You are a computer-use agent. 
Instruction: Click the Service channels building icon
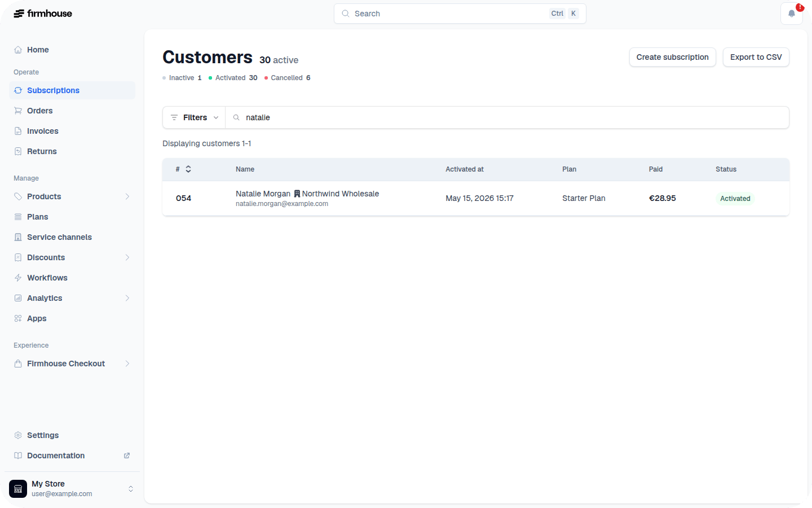pyautogui.click(x=18, y=237)
